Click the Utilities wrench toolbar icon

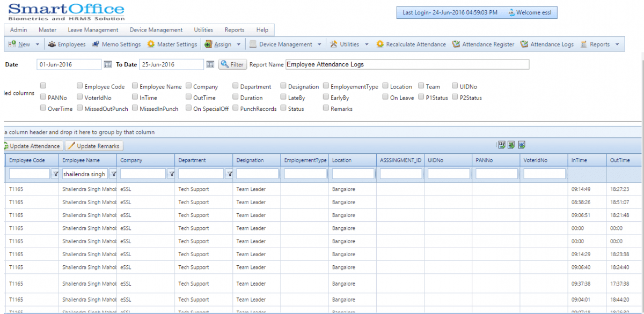[333, 44]
